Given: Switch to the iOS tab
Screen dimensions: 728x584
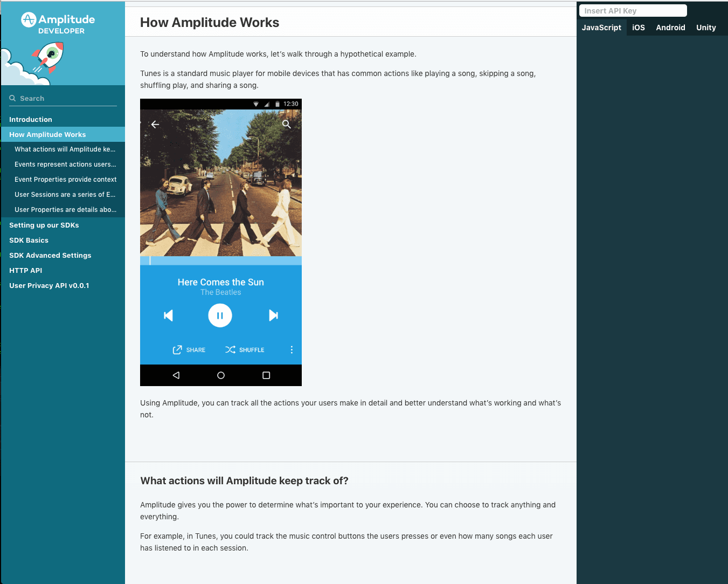Looking at the screenshot, I should [639, 28].
